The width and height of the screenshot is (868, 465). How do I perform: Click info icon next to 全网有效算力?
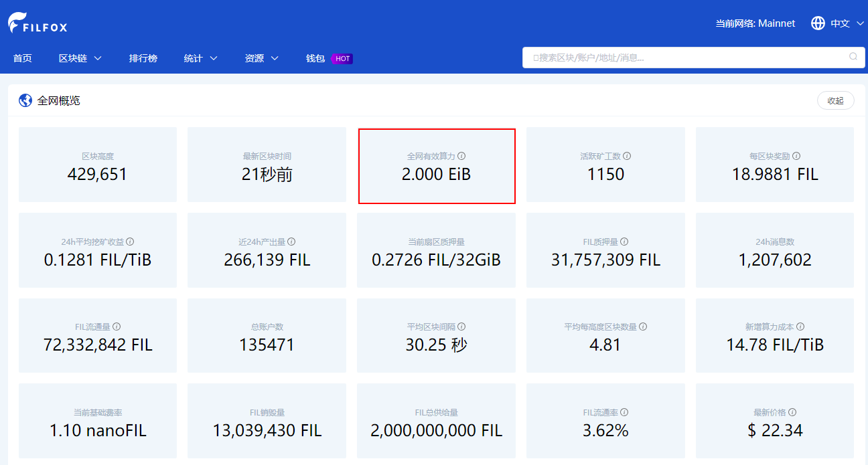tap(461, 156)
